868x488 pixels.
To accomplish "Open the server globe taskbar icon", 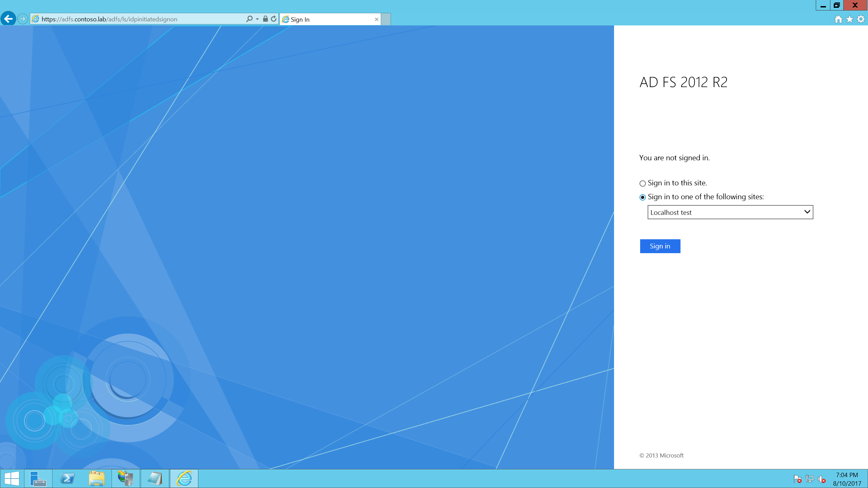I will pos(126,479).
